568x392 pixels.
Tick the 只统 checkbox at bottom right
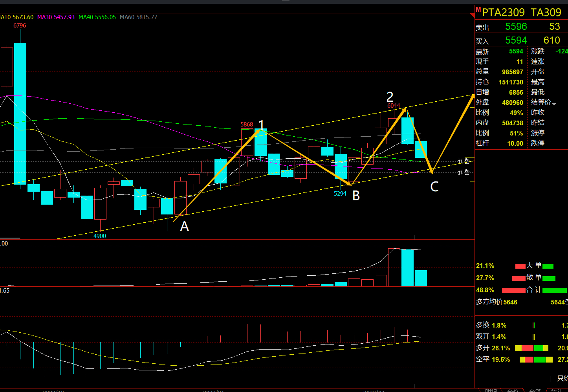point(553,379)
